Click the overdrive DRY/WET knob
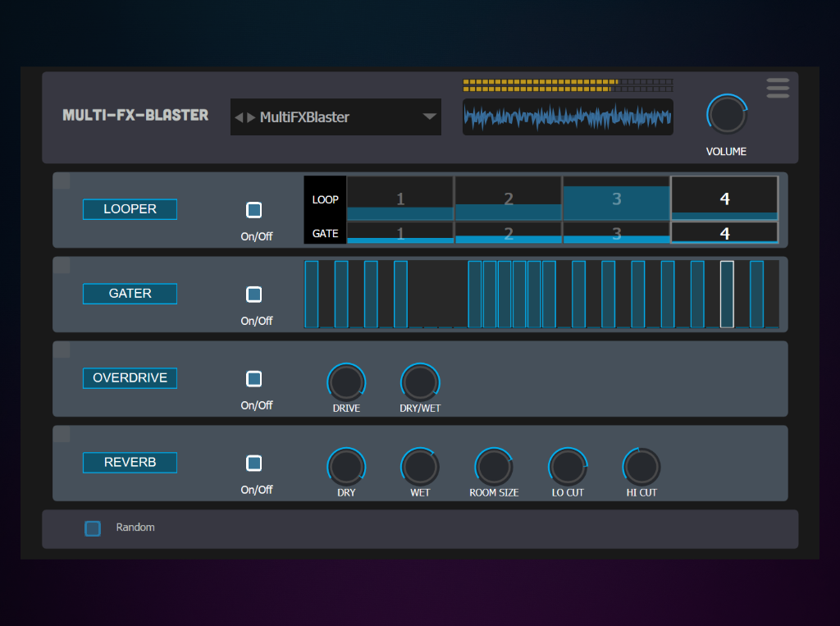The height and width of the screenshot is (626, 840). 420,382
